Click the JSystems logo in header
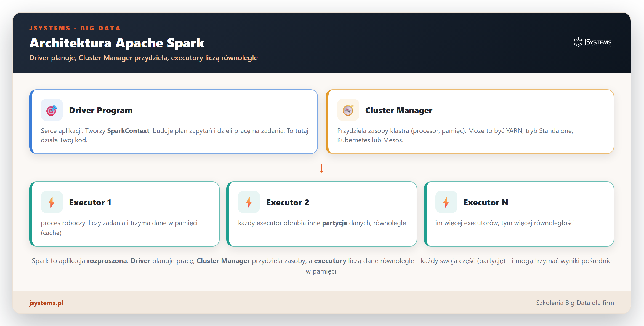Viewport: 644px width, 326px height. pyautogui.click(x=593, y=42)
